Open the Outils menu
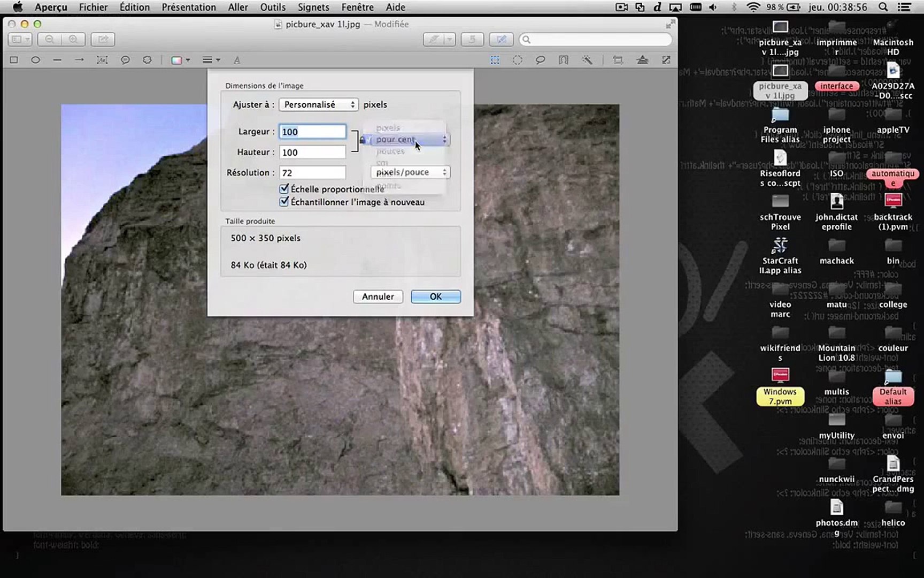Screen dimensions: 924x578 coord(273,7)
